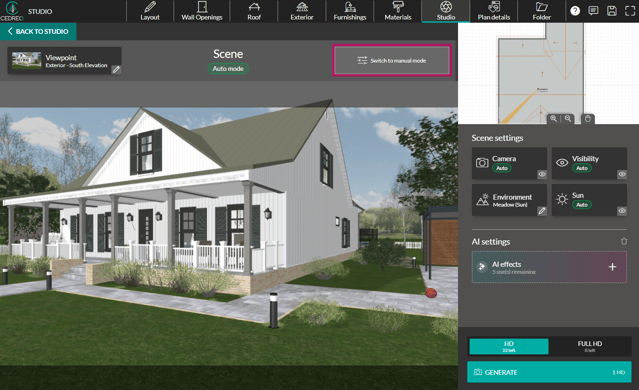Click the GENERATE button

pyautogui.click(x=549, y=372)
